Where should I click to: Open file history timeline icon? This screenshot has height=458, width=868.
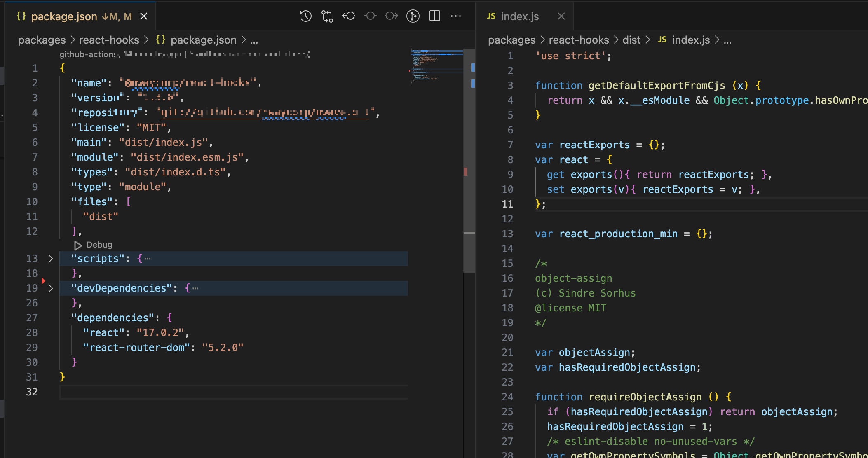click(x=305, y=16)
